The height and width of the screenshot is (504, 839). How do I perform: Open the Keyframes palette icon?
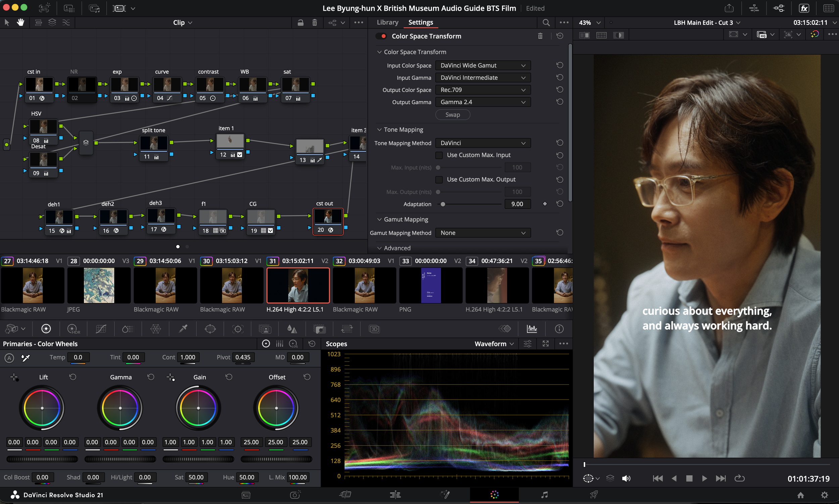(505, 329)
